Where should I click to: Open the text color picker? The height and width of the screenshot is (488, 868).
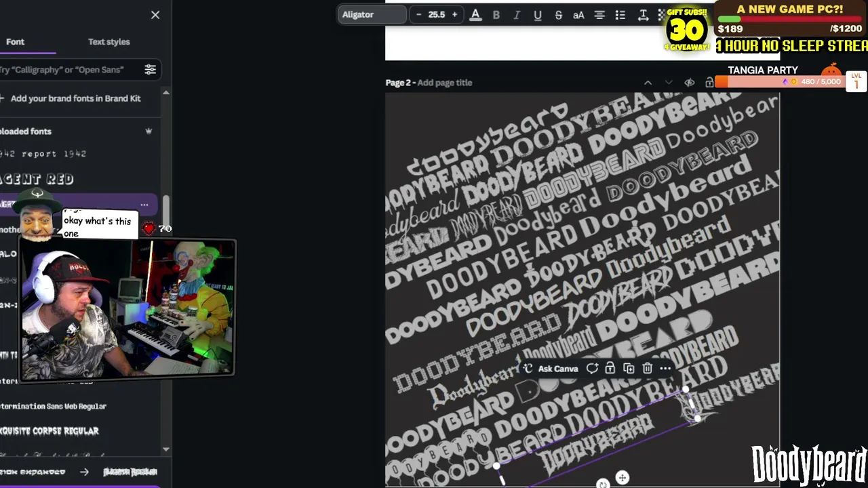(475, 15)
